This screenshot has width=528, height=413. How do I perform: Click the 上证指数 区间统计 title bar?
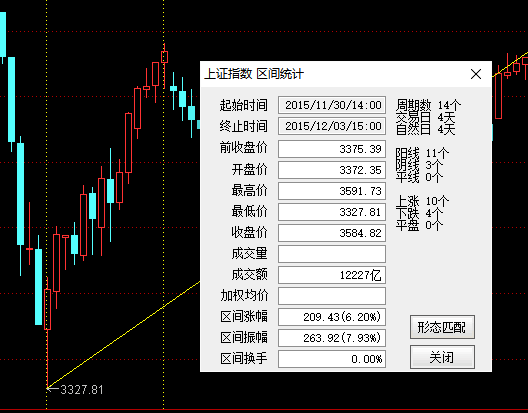(346, 74)
